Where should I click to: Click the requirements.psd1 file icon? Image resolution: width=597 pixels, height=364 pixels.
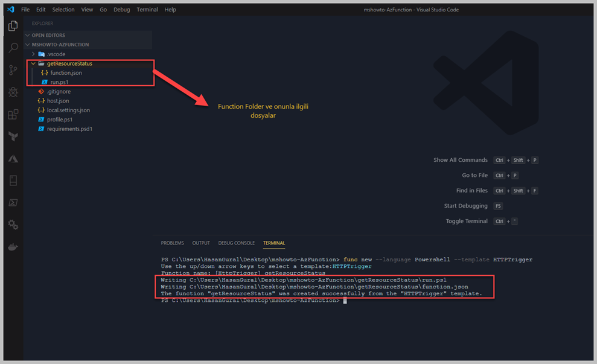(41, 129)
